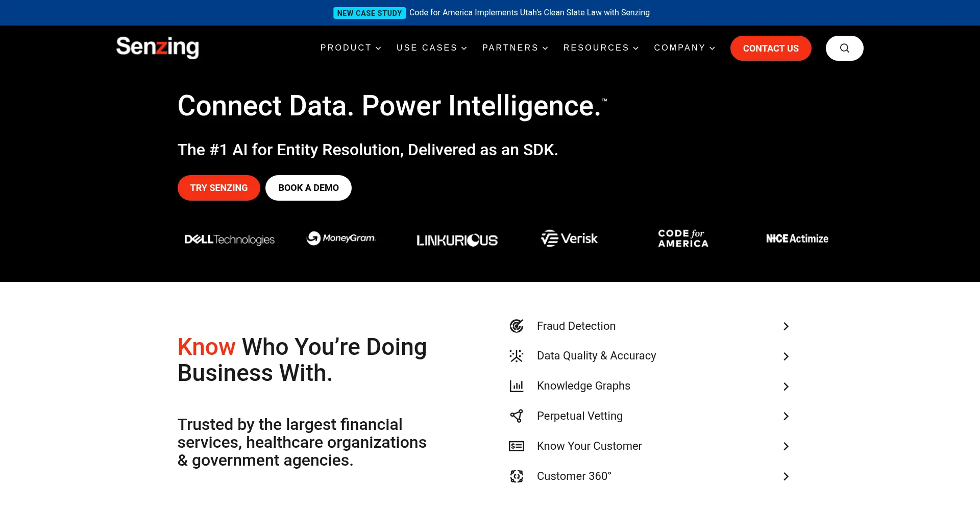Expand the Product dropdown menu
Viewport: 980px width, 507px height.
(351, 48)
